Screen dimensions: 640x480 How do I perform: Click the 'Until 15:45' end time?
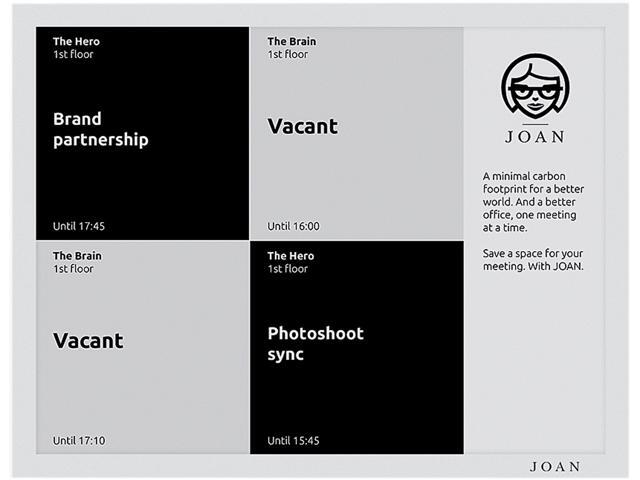(293, 440)
